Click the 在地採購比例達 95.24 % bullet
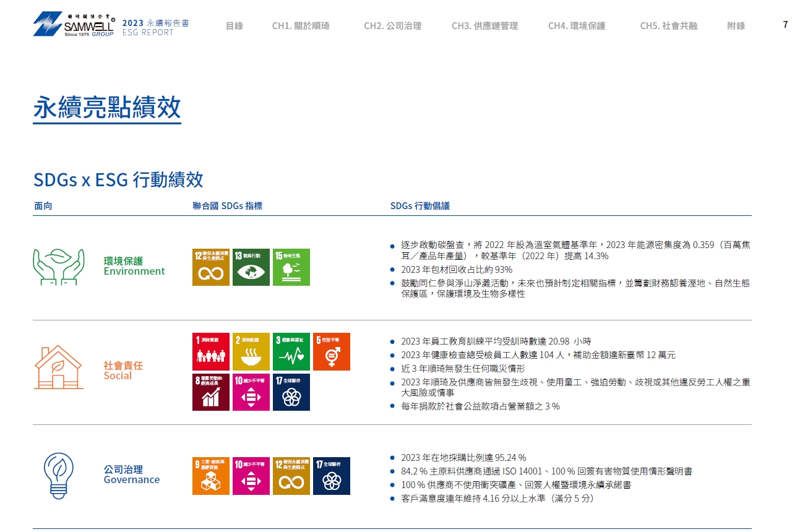 [463, 458]
